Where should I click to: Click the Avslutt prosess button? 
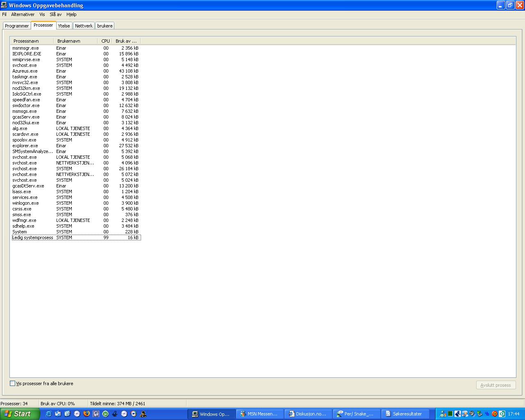pyautogui.click(x=495, y=385)
